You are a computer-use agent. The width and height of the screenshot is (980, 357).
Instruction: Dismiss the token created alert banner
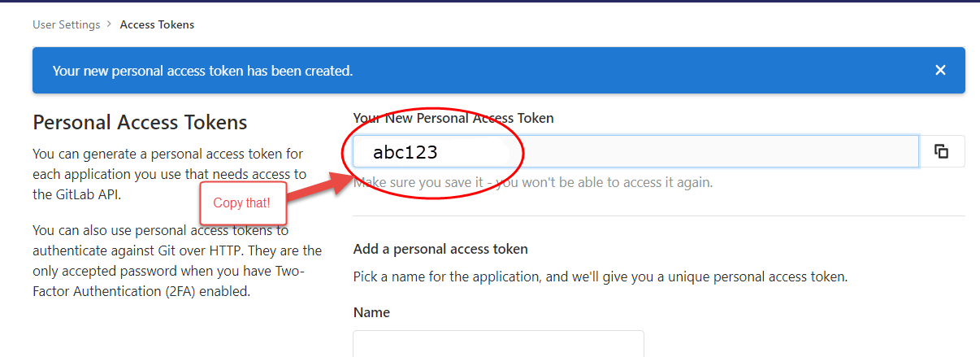[x=940, y=71]
